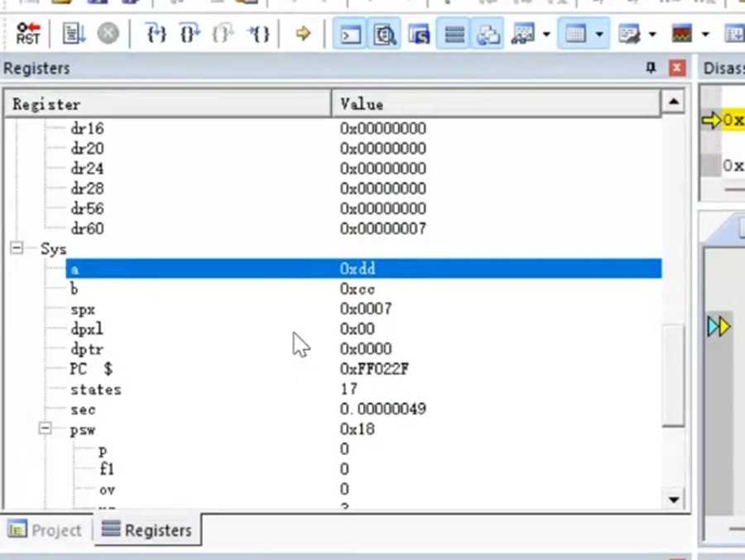Toggle auto-hide pin on Registers panel

click(x=651, y=68)
